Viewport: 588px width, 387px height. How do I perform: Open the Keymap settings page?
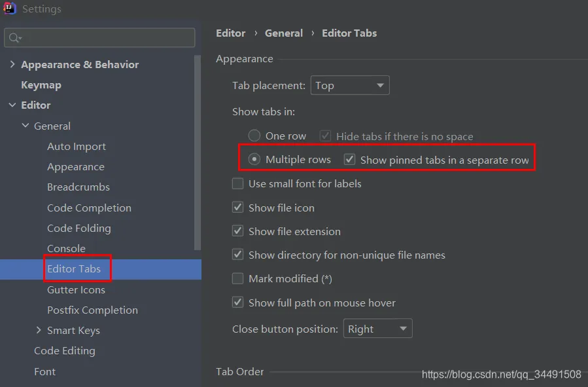pyautogui.click(x=41, y=85)
